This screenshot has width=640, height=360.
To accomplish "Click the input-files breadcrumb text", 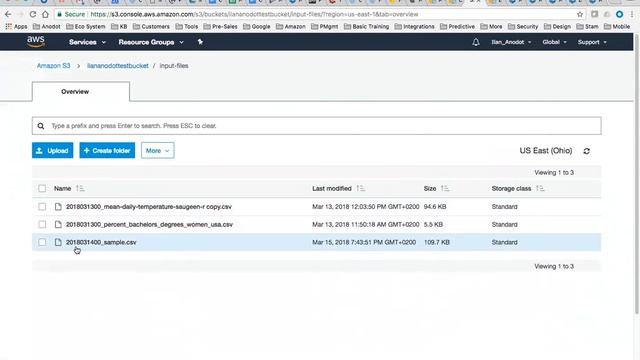I will [x=174, y=66].
